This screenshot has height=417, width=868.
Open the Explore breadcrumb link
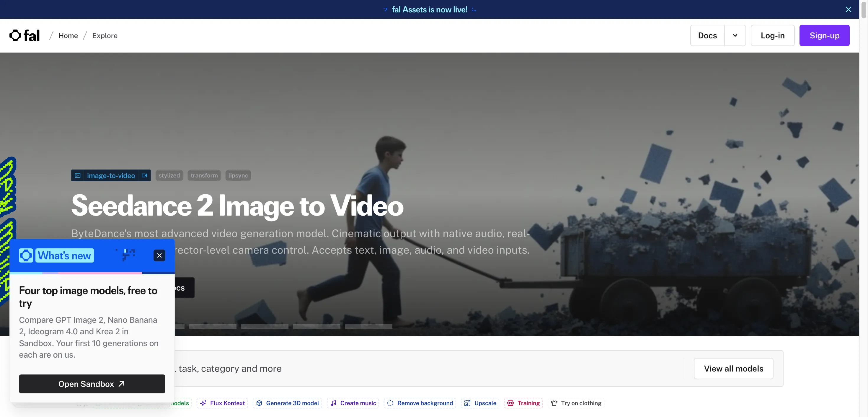105,35
